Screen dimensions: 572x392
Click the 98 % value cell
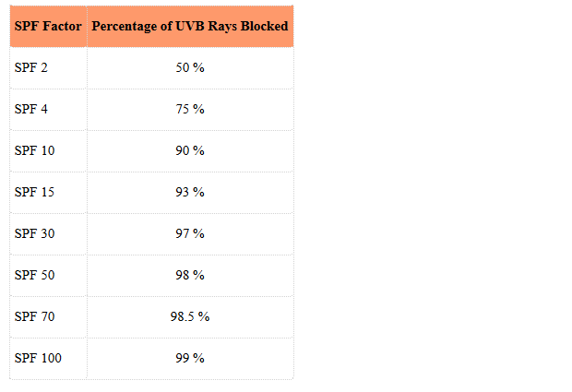click(x=190, y=276)
